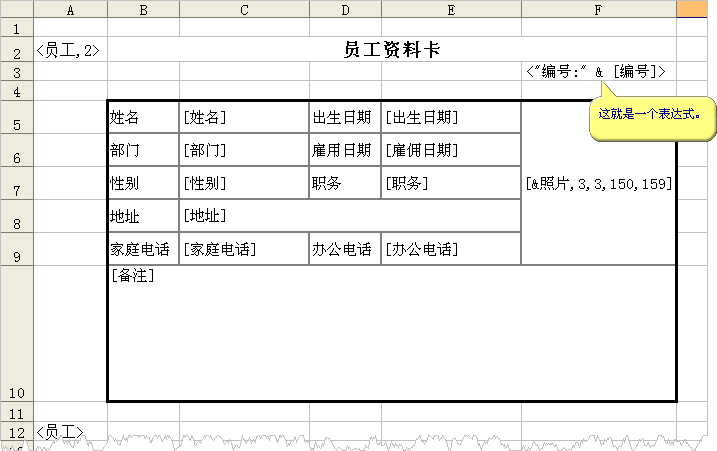This screenshot has width=717, height=451.
Task: Select the [职务] field cell
Action: click(450, 183)
